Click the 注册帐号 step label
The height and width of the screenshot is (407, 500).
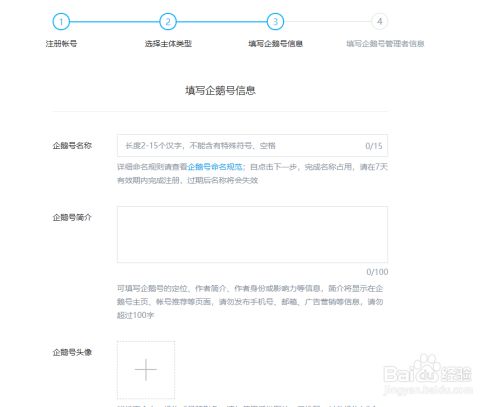pyautogui.click(x=61, y=44)
